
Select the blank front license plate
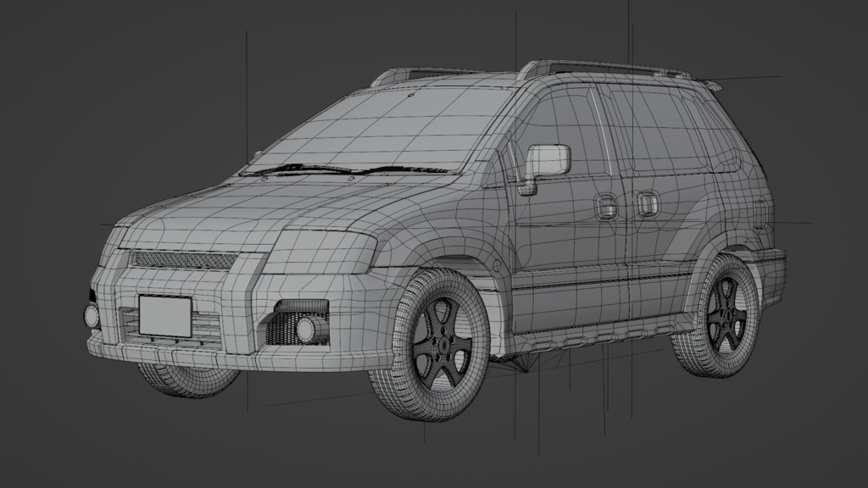click(165, 316)
